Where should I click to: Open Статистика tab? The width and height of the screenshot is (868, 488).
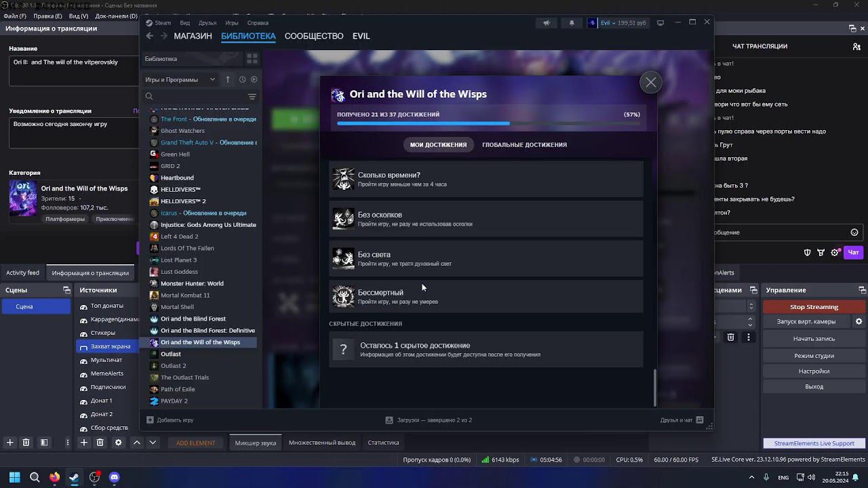click(x=383, y=443)
